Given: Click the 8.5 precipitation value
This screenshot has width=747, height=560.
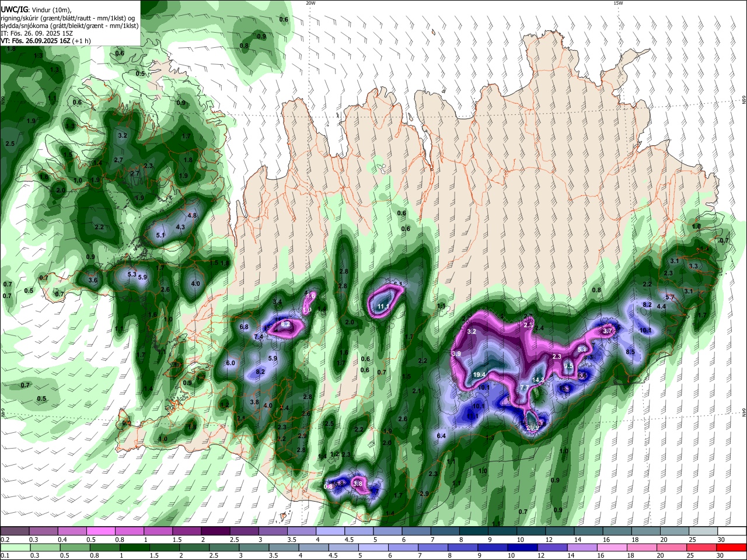Looking at the screenshot, I should 630,352.
